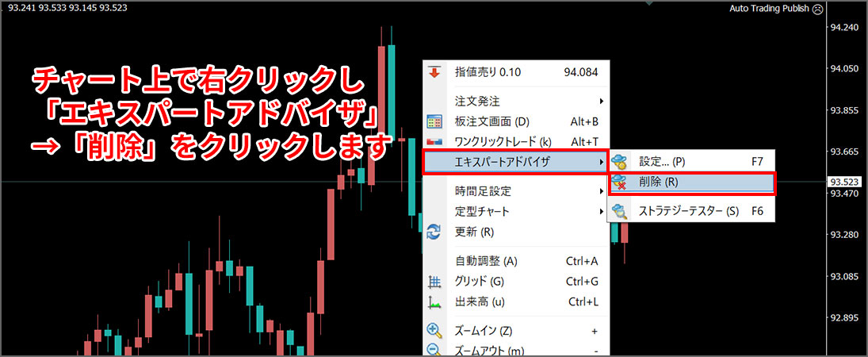The height and width of the screenshot is (357, 868).
Task: Click the One Click Trading icon
Action: (x=434, y=142)
